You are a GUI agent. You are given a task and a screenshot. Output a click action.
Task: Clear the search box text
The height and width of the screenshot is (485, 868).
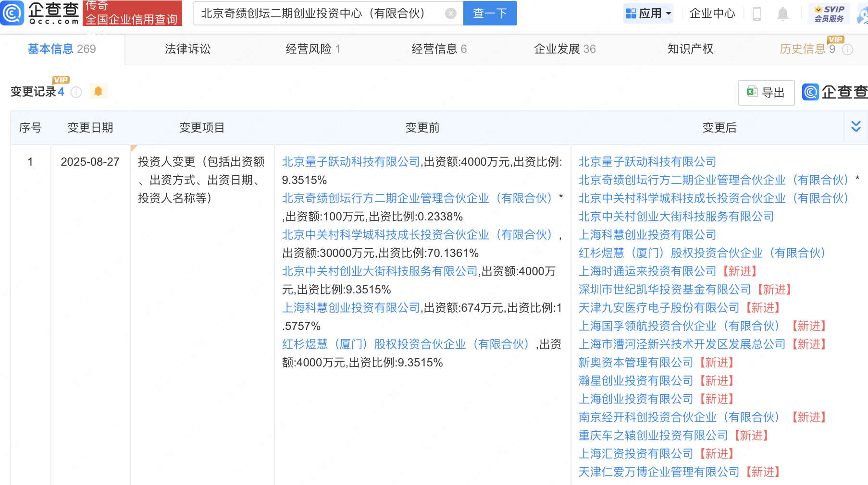(450, 13)
